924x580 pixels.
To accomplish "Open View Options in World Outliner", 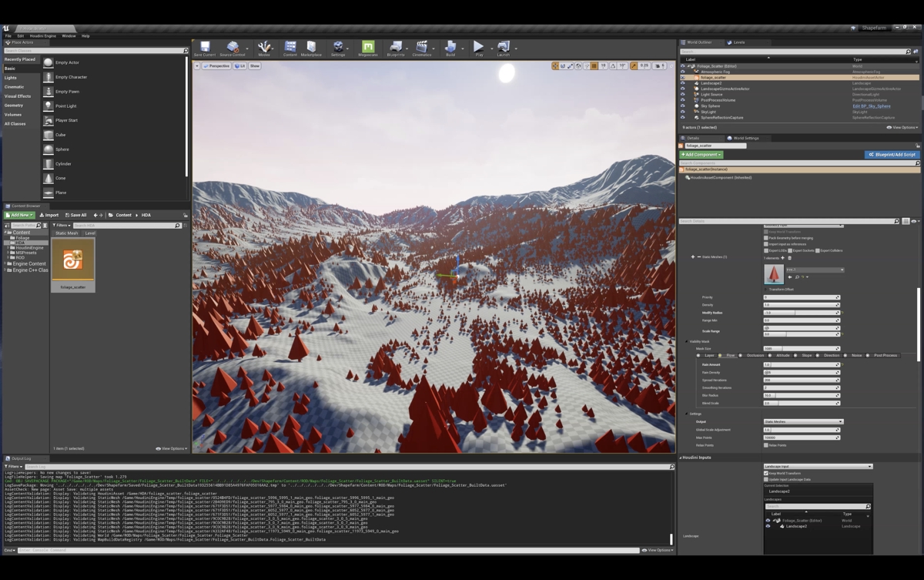I will point(902,128).
